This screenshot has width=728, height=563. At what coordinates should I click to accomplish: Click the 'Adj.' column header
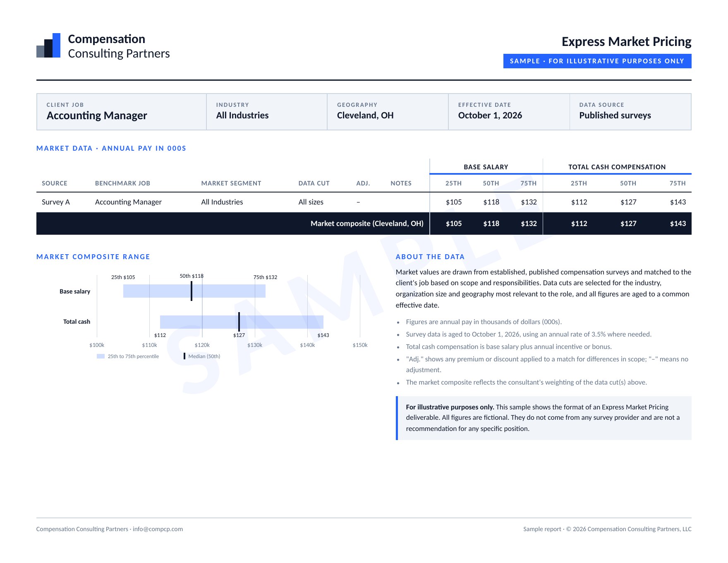pyautogui.click(x=363, y=183)
